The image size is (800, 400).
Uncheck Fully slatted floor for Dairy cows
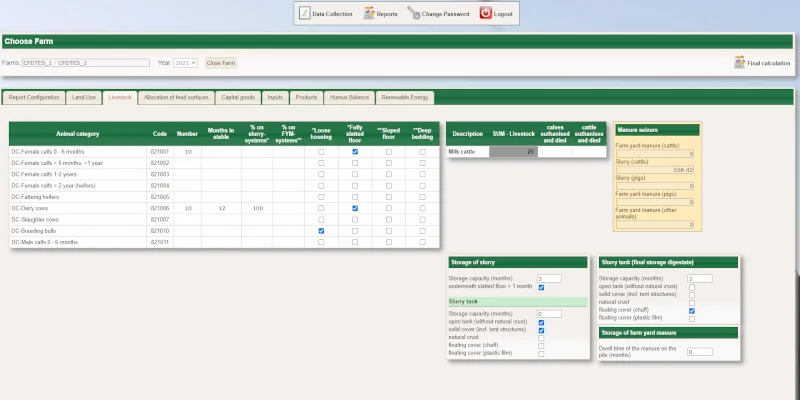355,208
